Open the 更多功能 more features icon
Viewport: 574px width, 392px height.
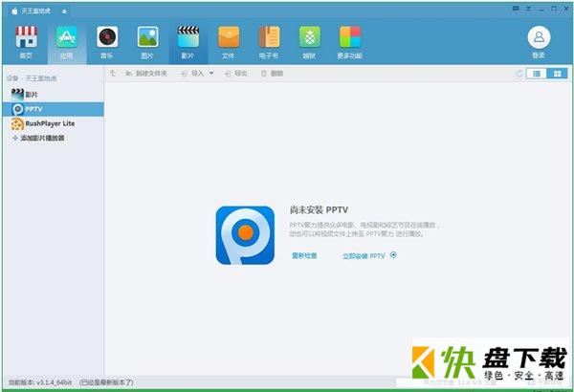[349, 42]
